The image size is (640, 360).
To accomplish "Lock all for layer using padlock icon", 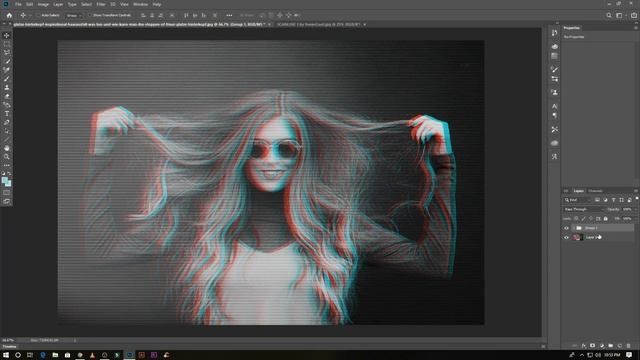I will [606, 219].
